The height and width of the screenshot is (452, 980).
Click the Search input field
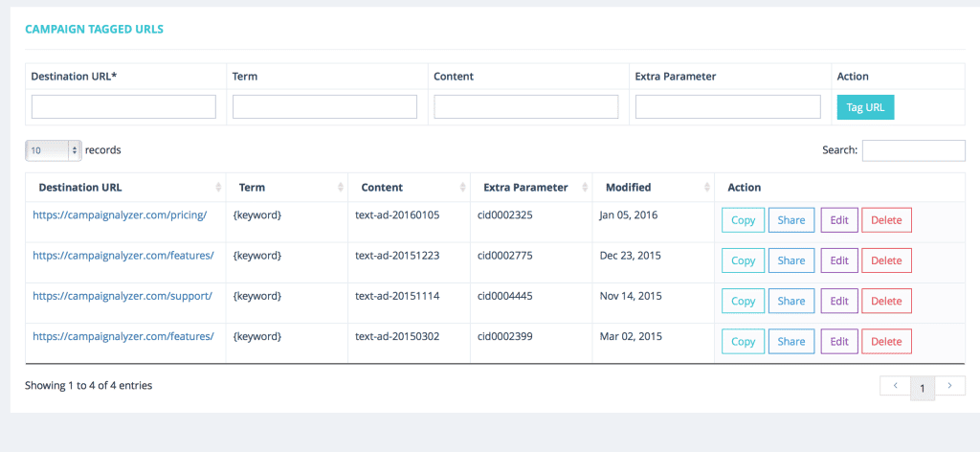pyautogui.click(x=913, y=150)
